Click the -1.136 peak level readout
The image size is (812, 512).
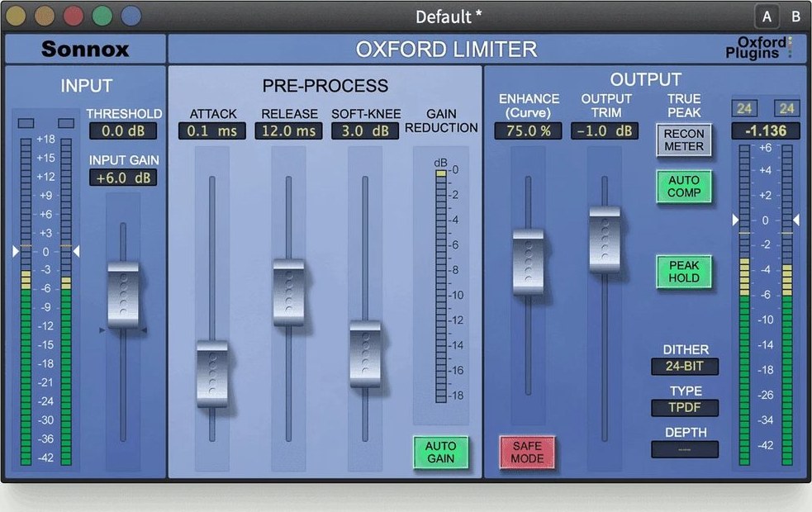pos(766,131)
